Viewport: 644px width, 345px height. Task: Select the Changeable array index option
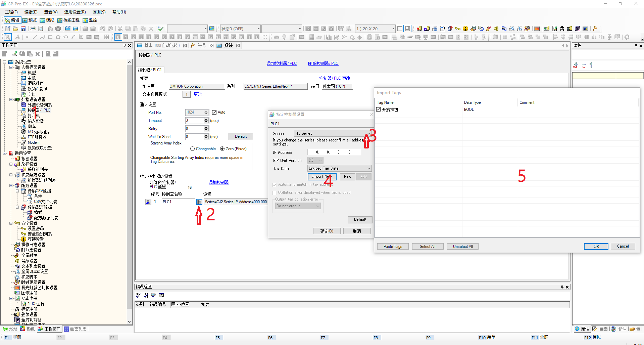point(193,149)
